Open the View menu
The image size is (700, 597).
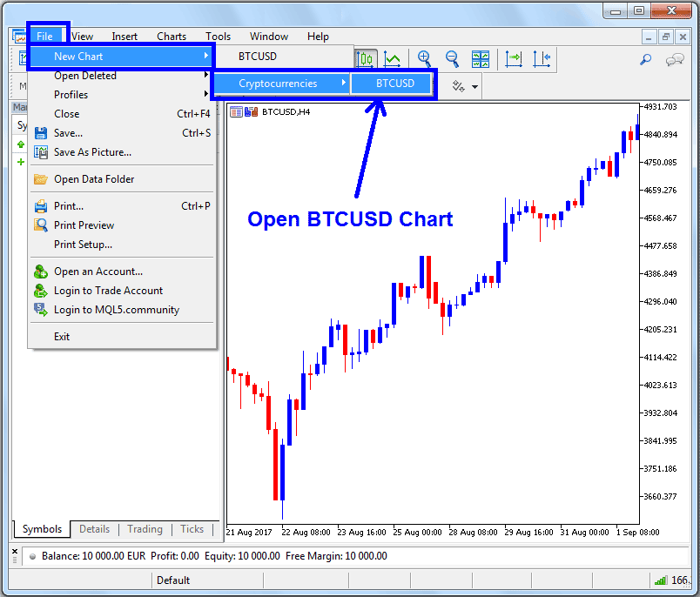click(82, 37)
